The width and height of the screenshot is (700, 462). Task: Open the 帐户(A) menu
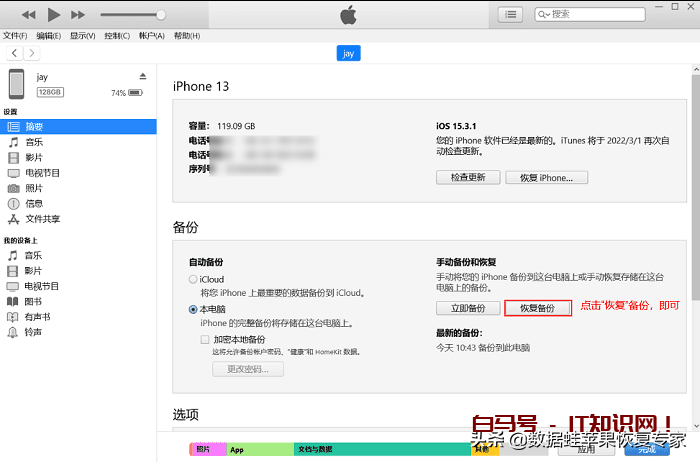pos(152,36)
